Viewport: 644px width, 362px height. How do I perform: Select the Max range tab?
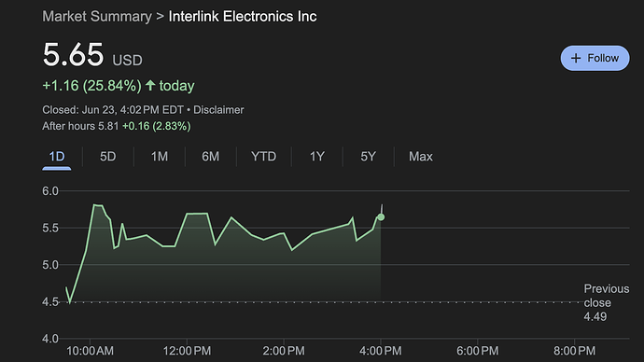point(421,157)
